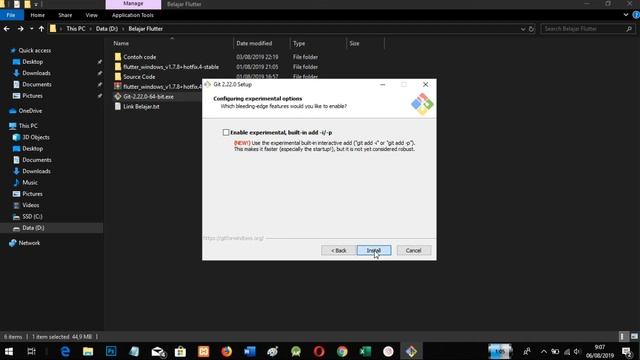
Task: Open OneDrive in the sidebar
Action: coord(30,111)
